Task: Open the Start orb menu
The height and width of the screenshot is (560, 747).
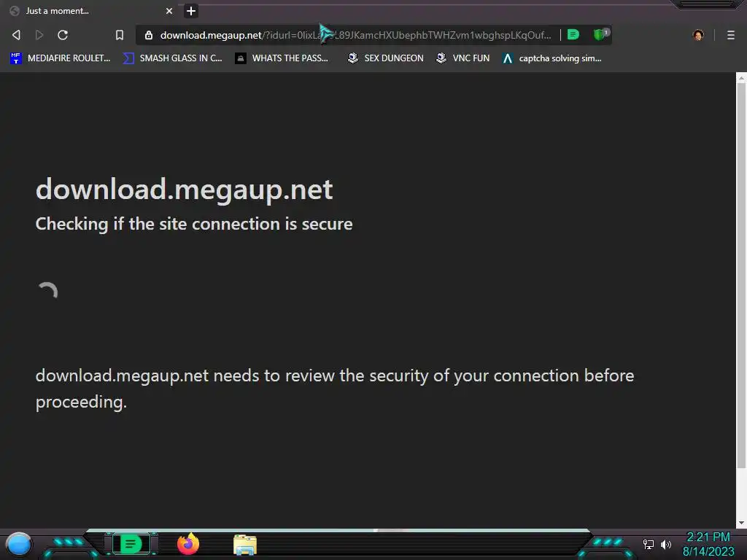Action: [18, 544]
